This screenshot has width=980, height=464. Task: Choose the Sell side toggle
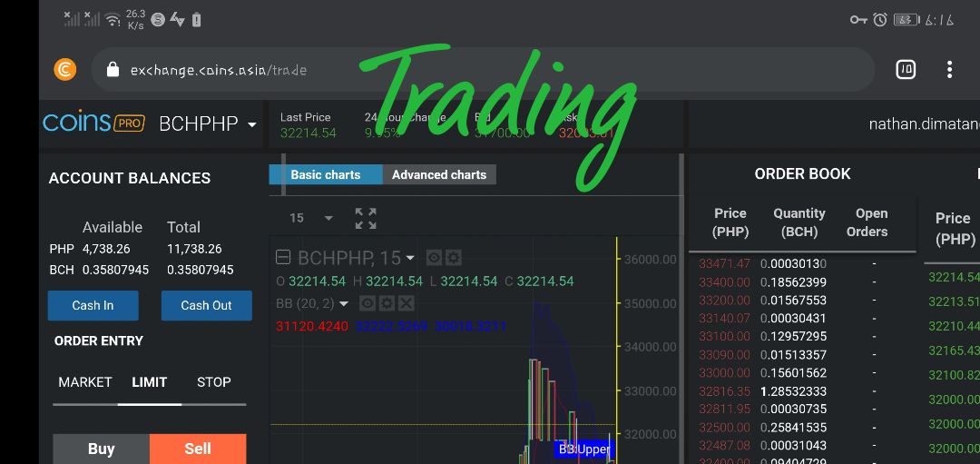point(198,449)
